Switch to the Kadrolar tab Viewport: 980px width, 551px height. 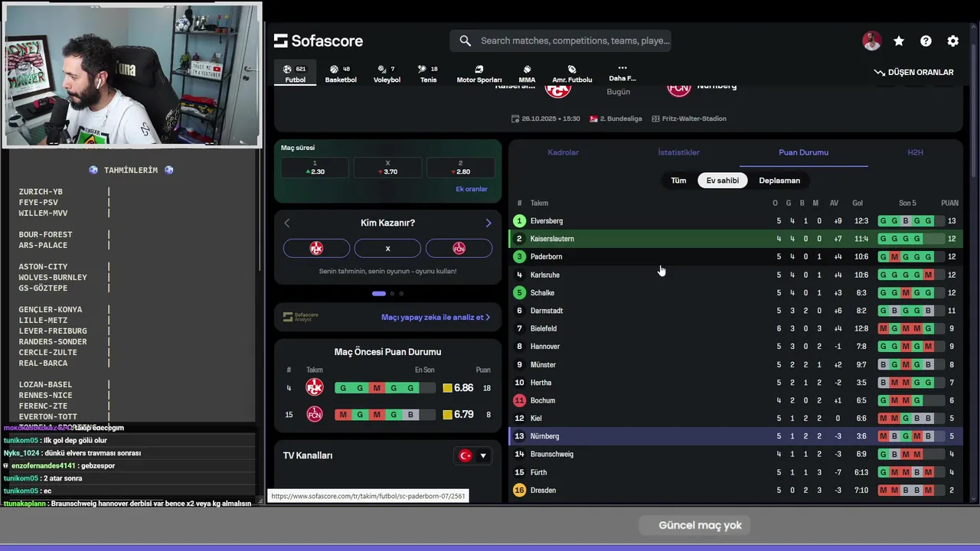click(x=563, y=152)
